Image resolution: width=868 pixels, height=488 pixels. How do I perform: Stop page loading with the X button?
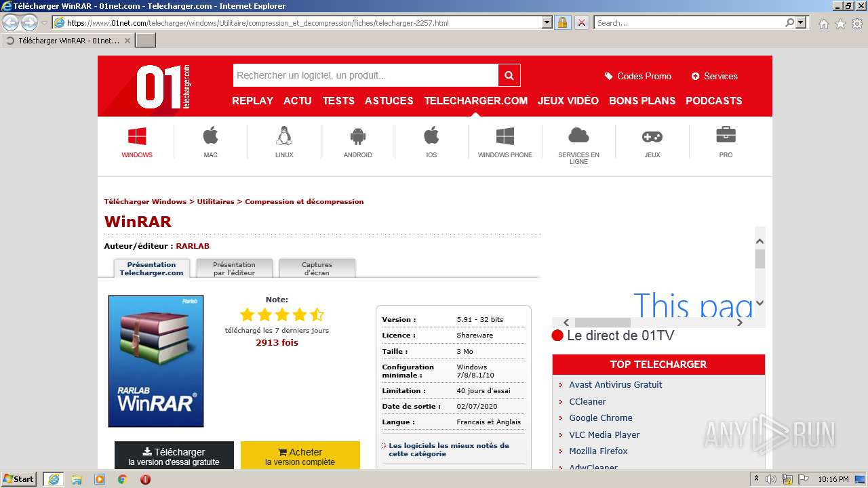tap(581, 22)
